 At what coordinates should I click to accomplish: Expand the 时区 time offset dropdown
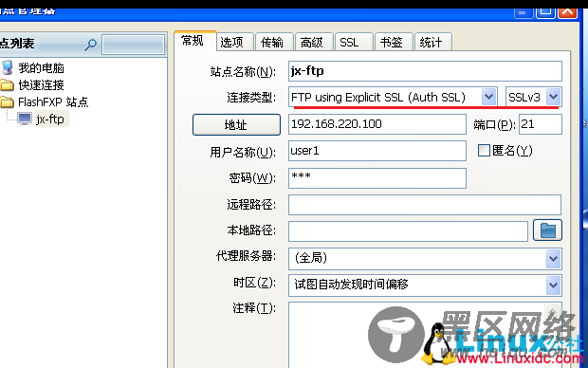tap(554, 285)
